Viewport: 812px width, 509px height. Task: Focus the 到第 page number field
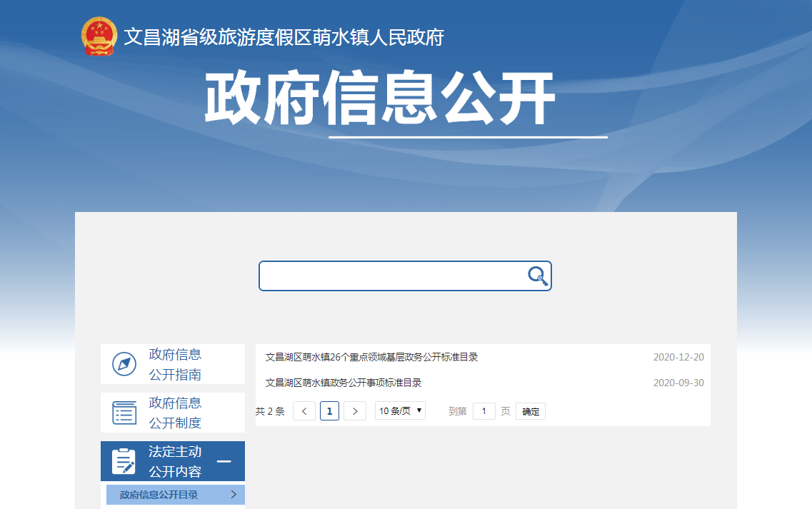[x=483, y=411]
